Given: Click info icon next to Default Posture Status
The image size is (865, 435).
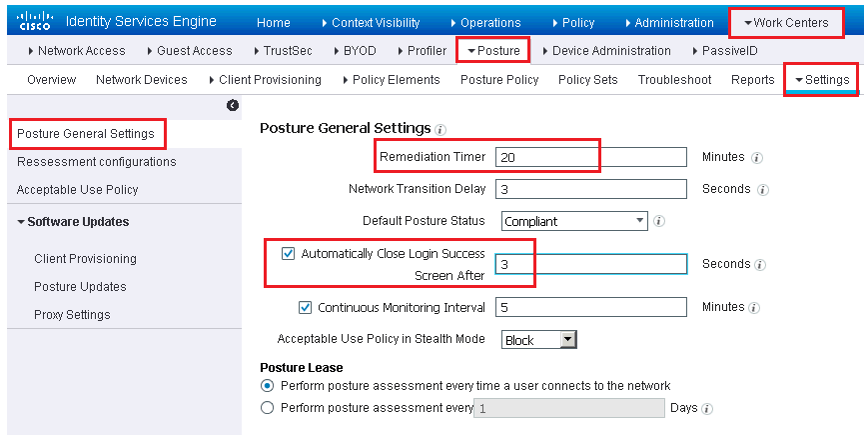Looking at the screenshot, I should tap(659, 221).
